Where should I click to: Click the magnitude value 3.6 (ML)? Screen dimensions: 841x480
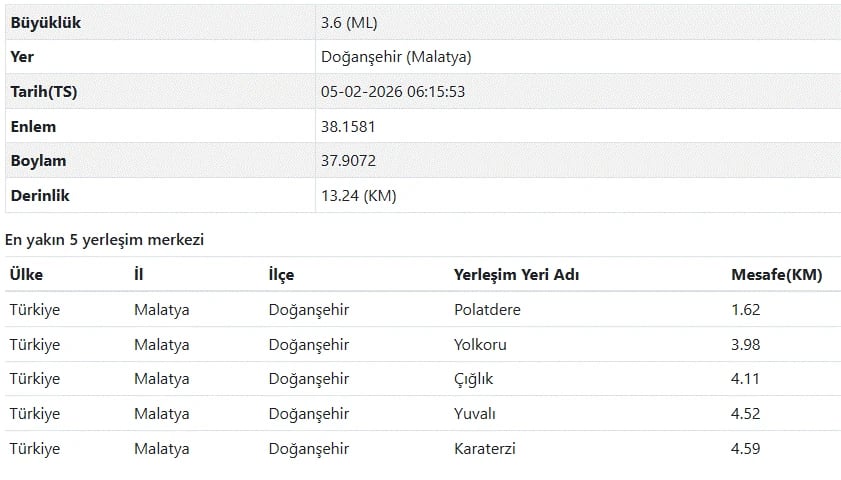click(x=349, y=22)
